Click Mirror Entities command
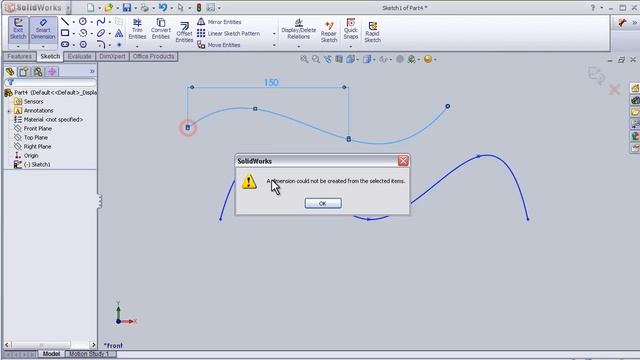This screenshot has width=640, height=360. pos(220,22)
